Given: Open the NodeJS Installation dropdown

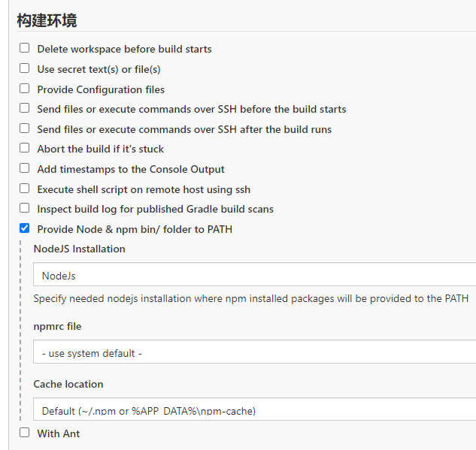Looking at the screenshot, I should point(254,275).
